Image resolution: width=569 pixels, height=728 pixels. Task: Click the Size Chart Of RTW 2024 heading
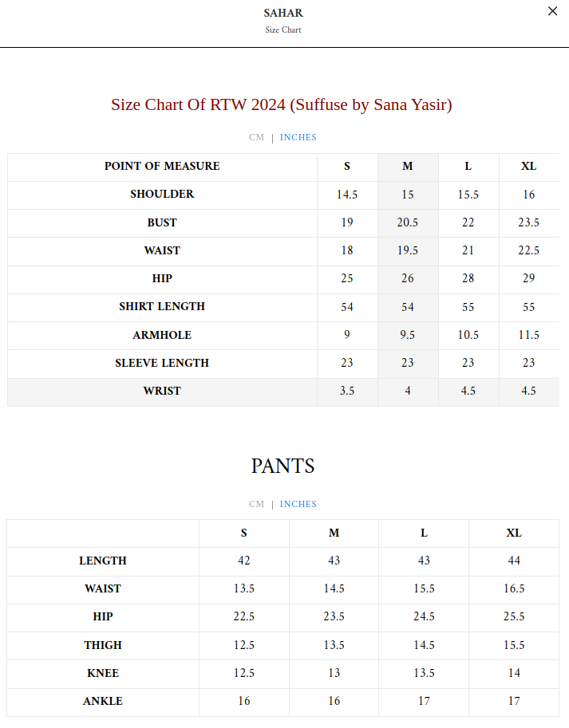[282, 105]
